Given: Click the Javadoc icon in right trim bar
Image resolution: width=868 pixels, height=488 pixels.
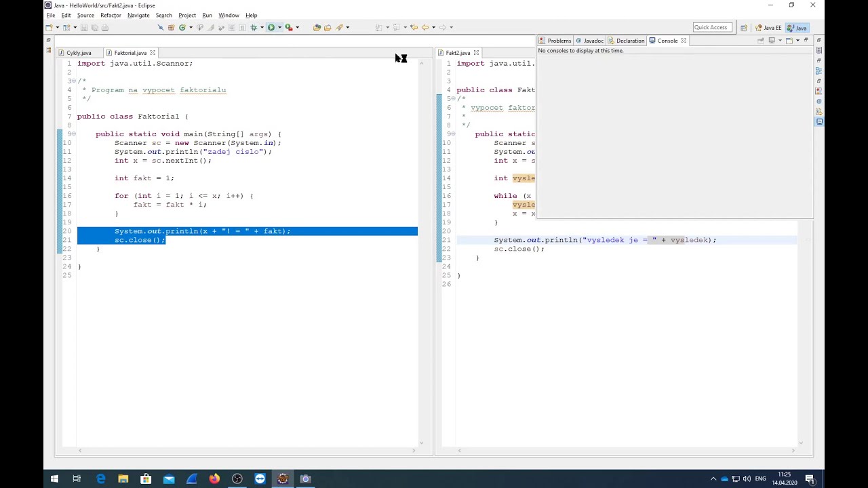Looking at the screenshot, I should click(819, 101).
